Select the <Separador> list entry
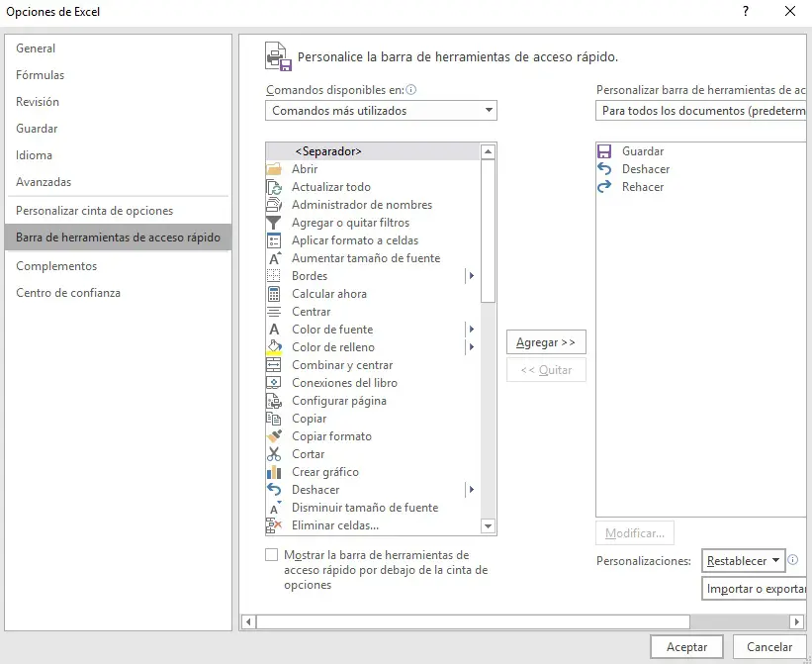The height and width of the screenshot is (664, 812). pyautogui.click(x=373, y=151)
